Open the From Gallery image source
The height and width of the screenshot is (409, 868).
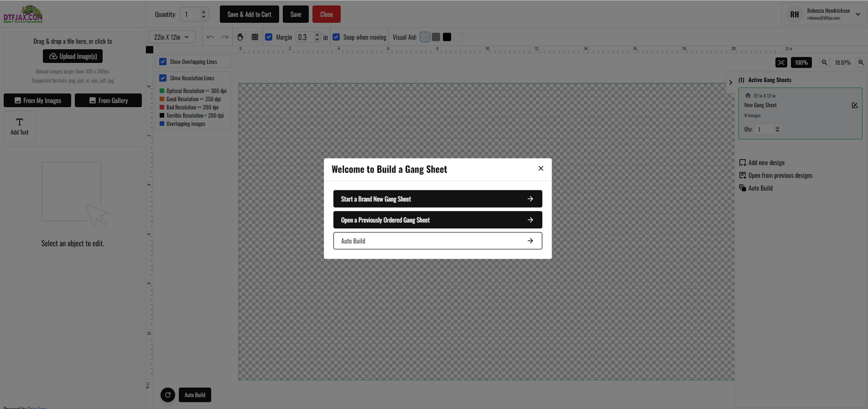[x=108, y=101]
